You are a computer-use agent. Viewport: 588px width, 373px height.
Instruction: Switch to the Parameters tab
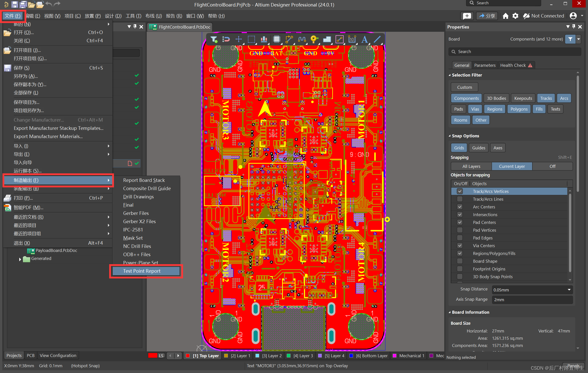(485, 65)
